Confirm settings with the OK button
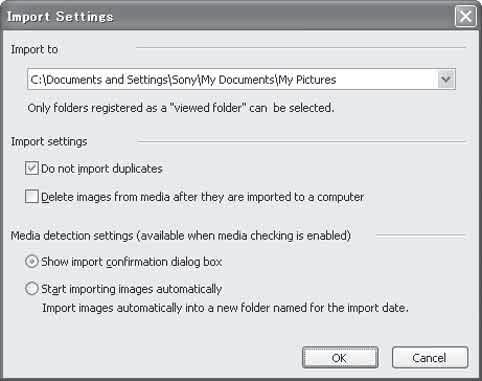Image resolution: width=482 pixels, height=381 pixels. coord(340,358)
